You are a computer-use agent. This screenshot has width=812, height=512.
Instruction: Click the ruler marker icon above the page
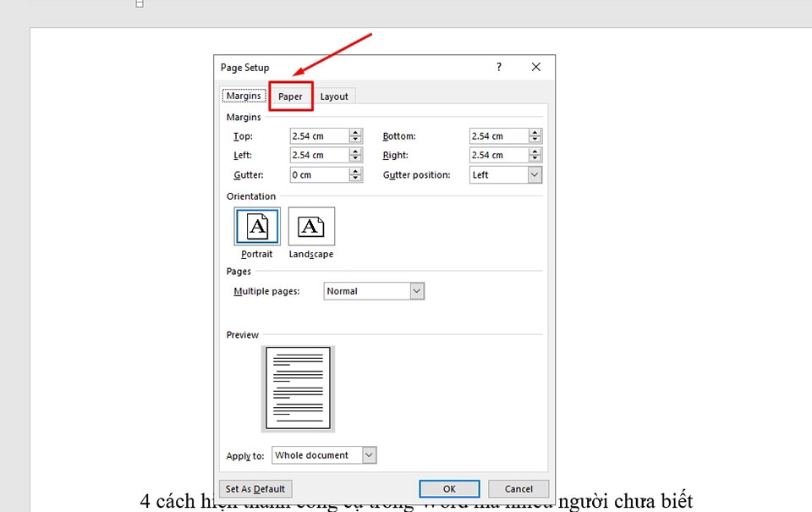pos(140,3)
